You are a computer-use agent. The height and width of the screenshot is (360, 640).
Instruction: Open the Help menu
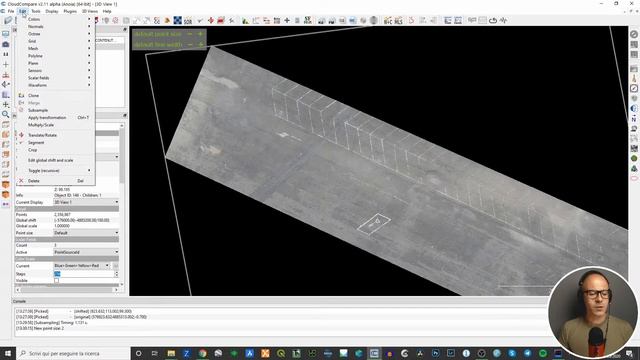tap(107, 11)
